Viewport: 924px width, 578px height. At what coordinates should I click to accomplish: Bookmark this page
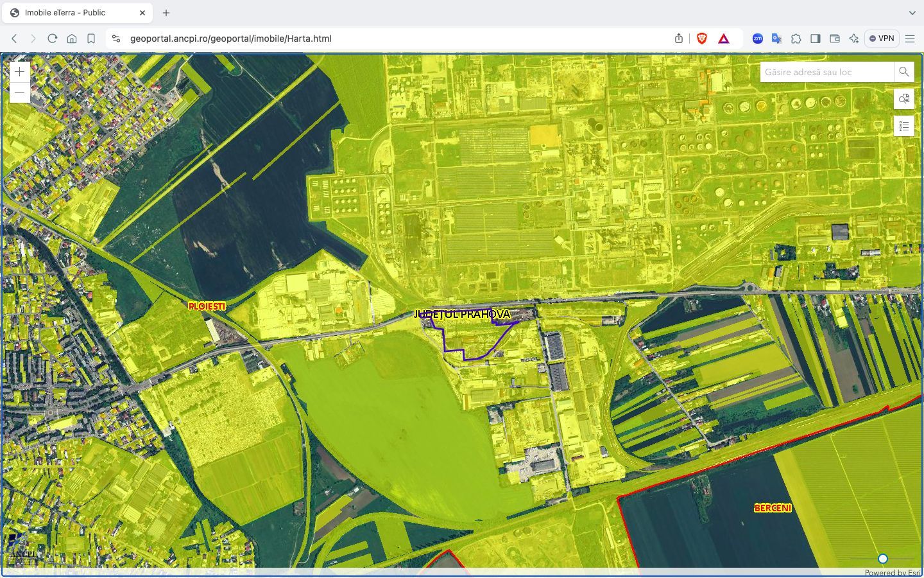pyautogui.click(x=91, y=39)
